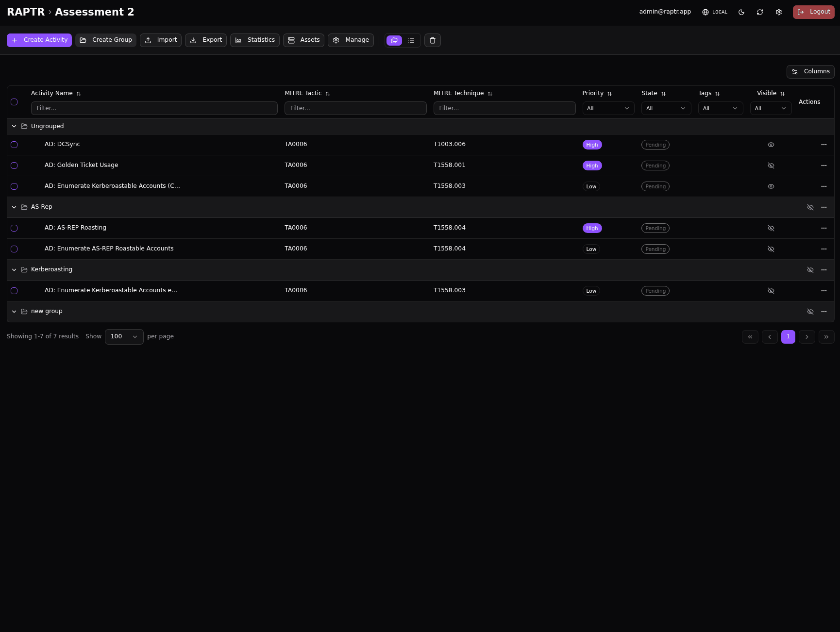Click the Logout button

click(x=813, y=12)
